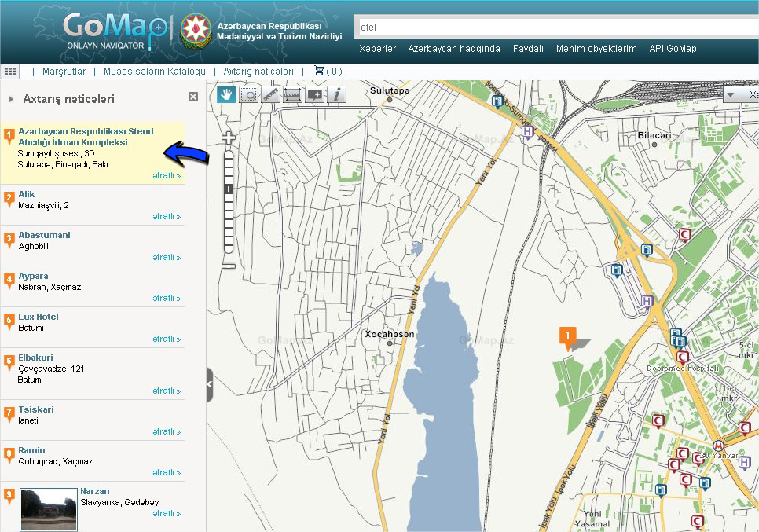Click the minus zoom out button
The height and width of the screenshot is (532, 759).
coord(229,266)
